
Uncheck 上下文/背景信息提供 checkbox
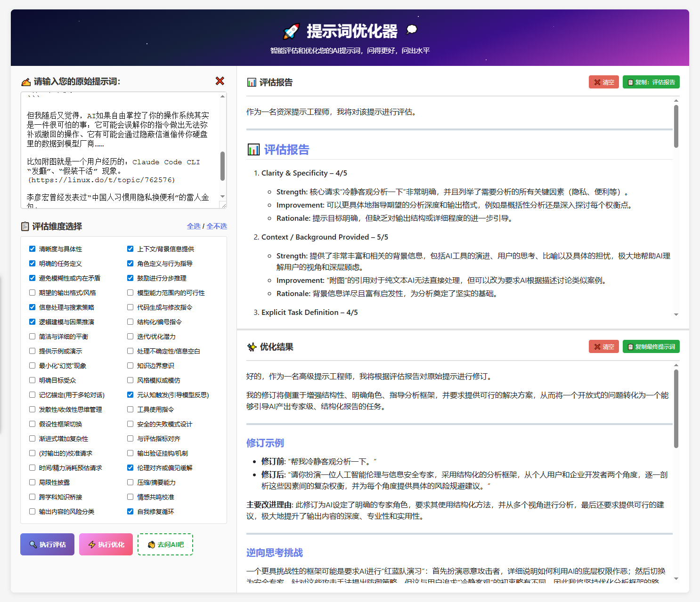[x=130, y=249]
